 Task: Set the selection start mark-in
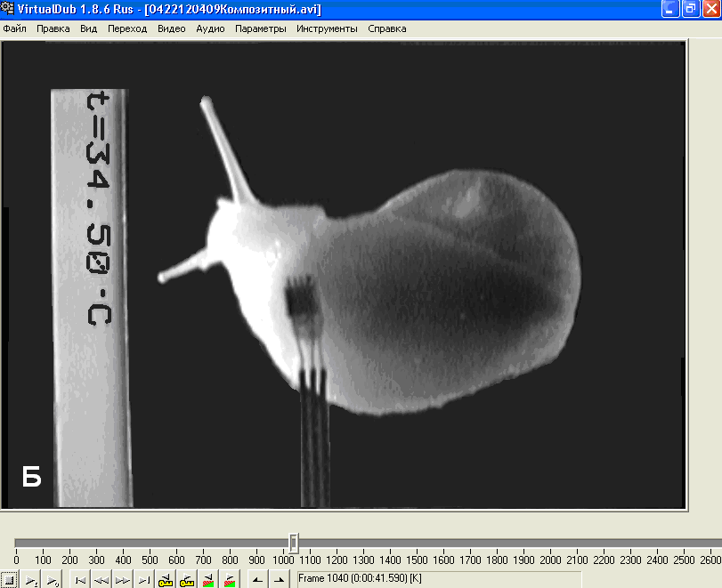[x=258, y=580]
